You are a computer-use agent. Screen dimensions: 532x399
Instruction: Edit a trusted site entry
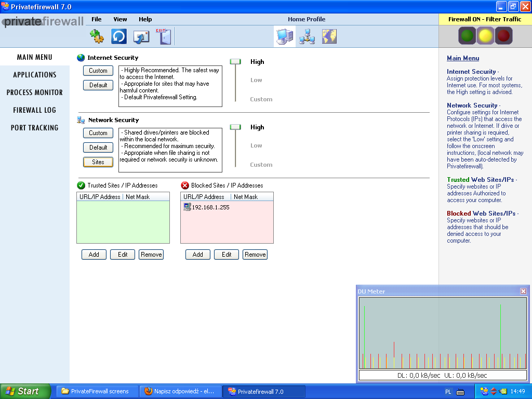(x=123, y=255)
